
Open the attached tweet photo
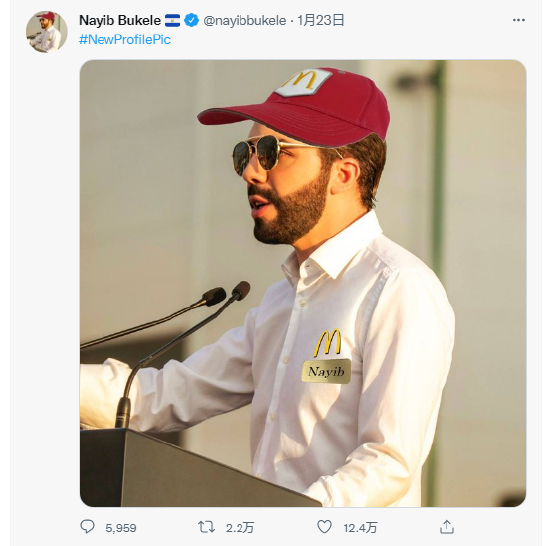pyautogui.click(x=303, y=283)
